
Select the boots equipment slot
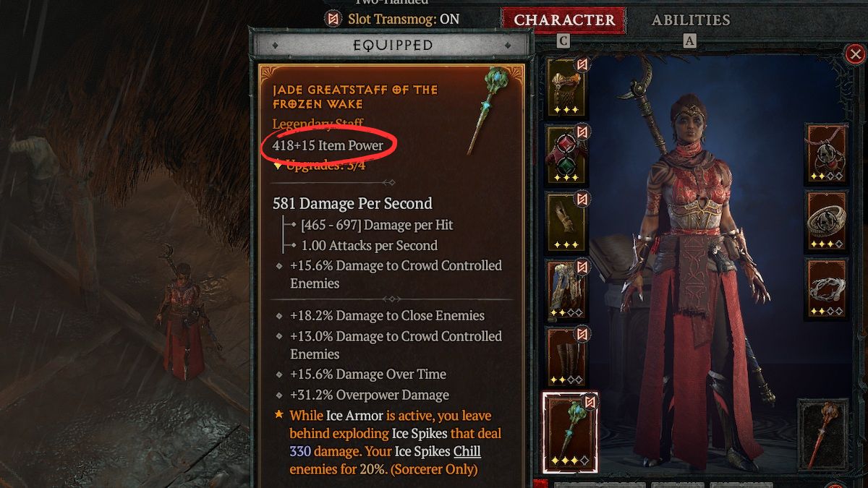567,357
